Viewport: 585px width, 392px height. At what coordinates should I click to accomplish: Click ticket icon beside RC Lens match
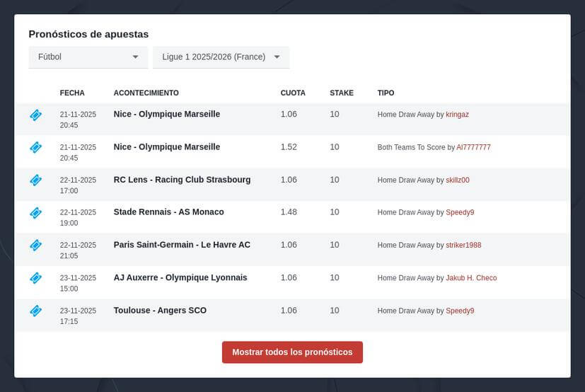[x=35, y=180]
